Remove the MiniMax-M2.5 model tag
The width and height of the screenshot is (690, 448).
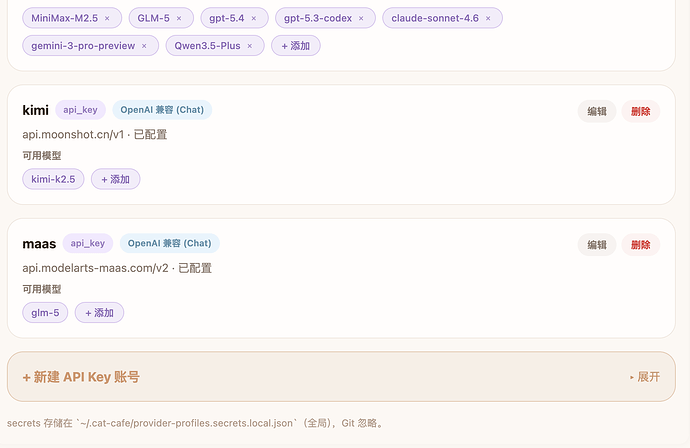click(x=107, y=18)
